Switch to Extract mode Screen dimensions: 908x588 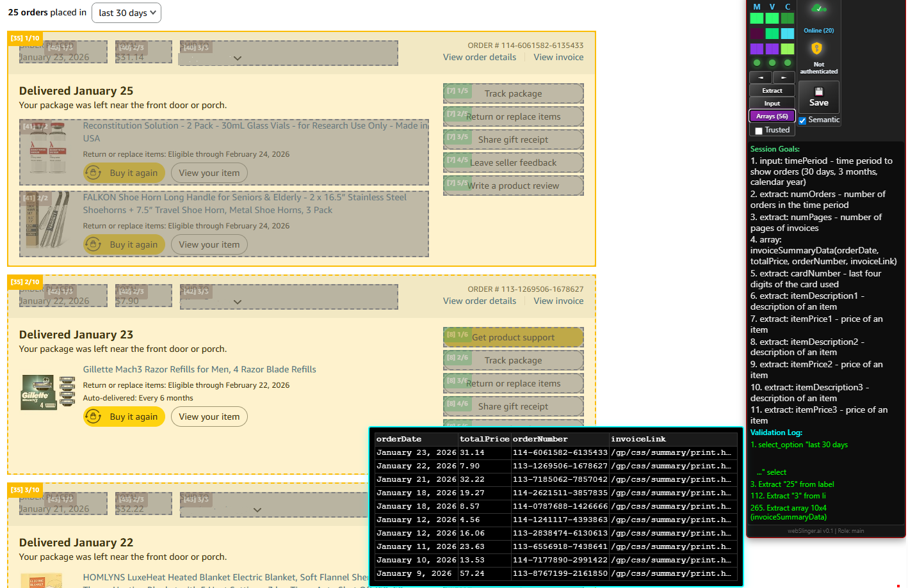[772, 91]
